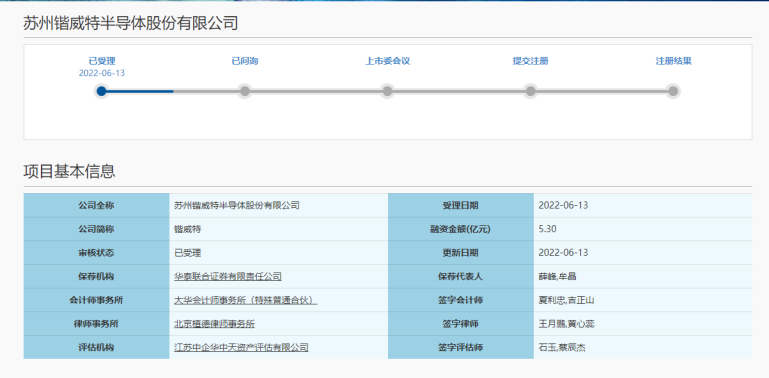
Task: Click the 薛峰,牟晶 representatives value
Action: point(557,277)
